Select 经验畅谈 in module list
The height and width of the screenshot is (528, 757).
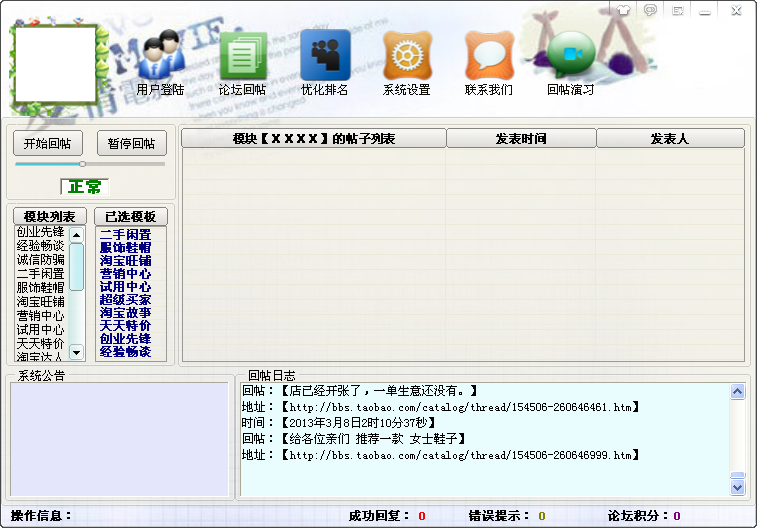point(41,246)
